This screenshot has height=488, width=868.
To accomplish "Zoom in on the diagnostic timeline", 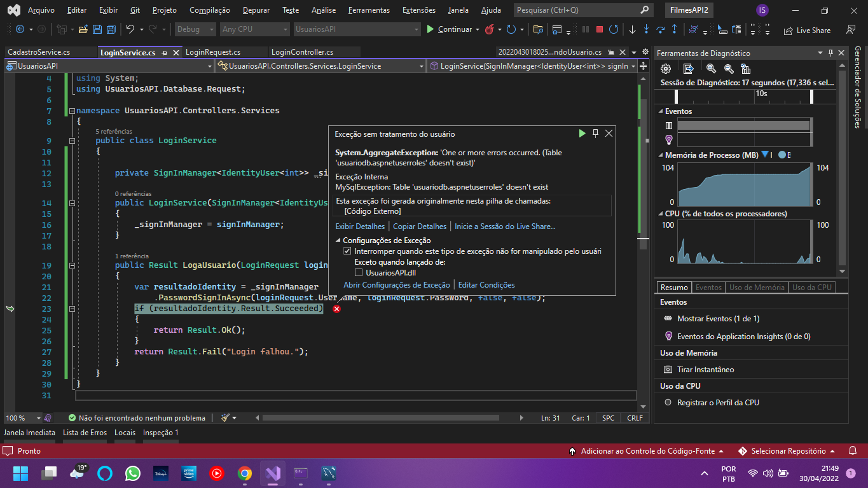I will click(x=712, y=69).
